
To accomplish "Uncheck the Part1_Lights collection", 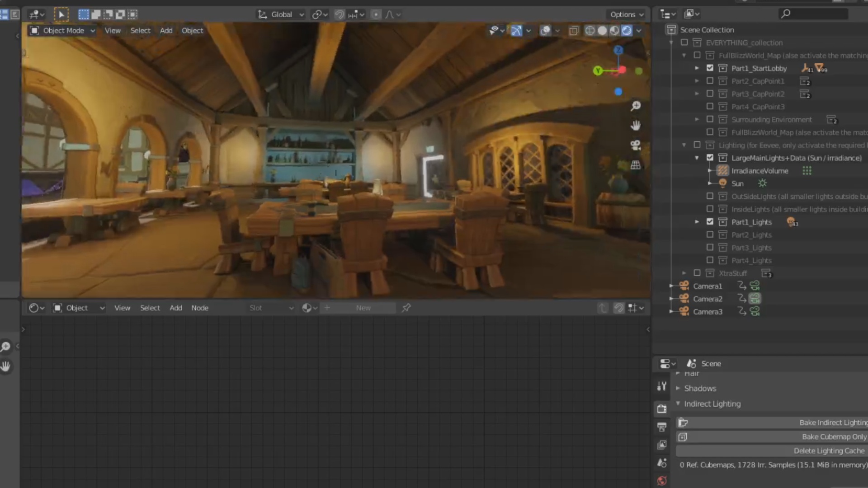I will point(710,222).
